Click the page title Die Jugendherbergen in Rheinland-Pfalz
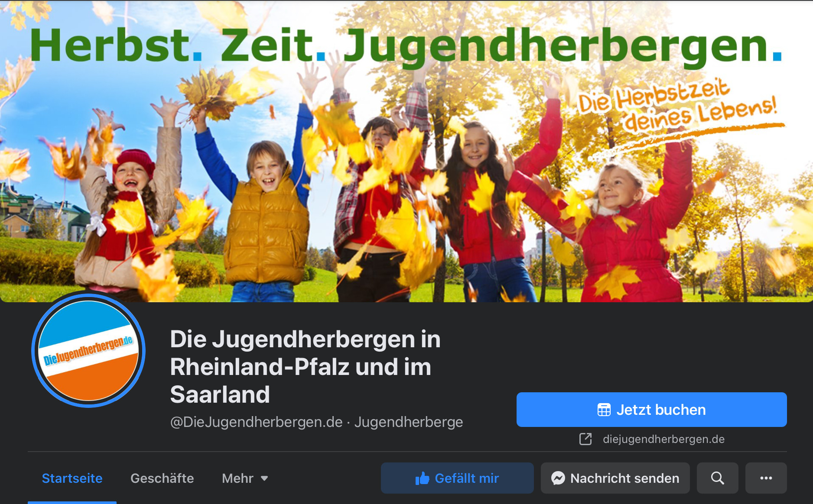This screenshot has width=813, height=504. pos(305,366)
